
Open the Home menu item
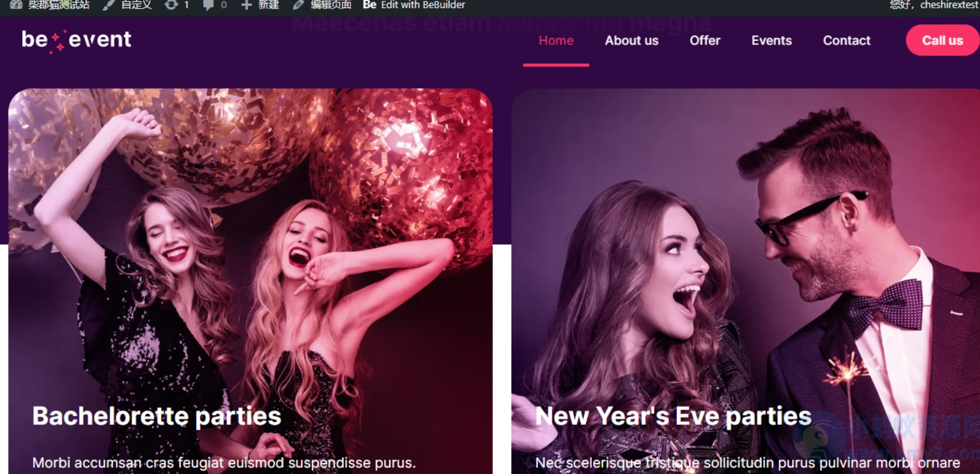coord(556,41)
